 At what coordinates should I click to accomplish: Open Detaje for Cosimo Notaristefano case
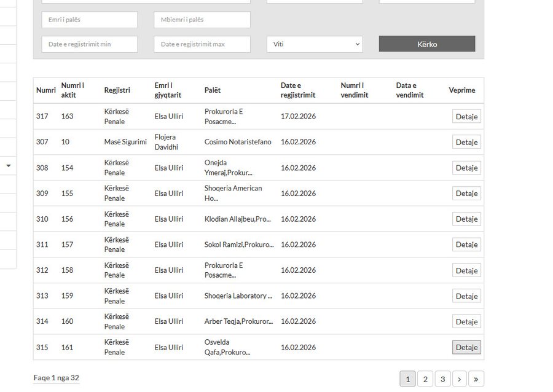coord(466,142)
